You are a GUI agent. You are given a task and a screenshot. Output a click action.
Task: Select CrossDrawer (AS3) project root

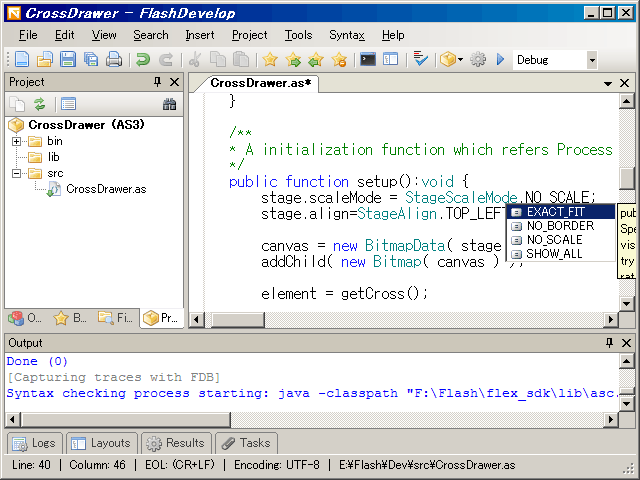click(86, 124)
